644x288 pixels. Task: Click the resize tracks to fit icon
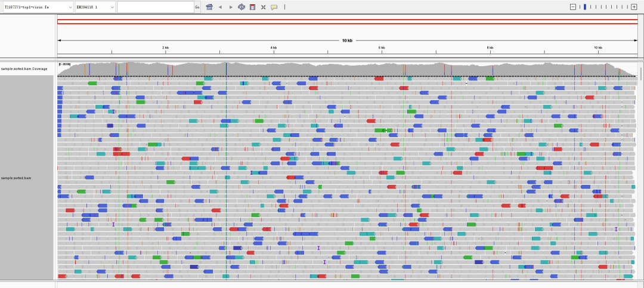(x=264, y=7)
